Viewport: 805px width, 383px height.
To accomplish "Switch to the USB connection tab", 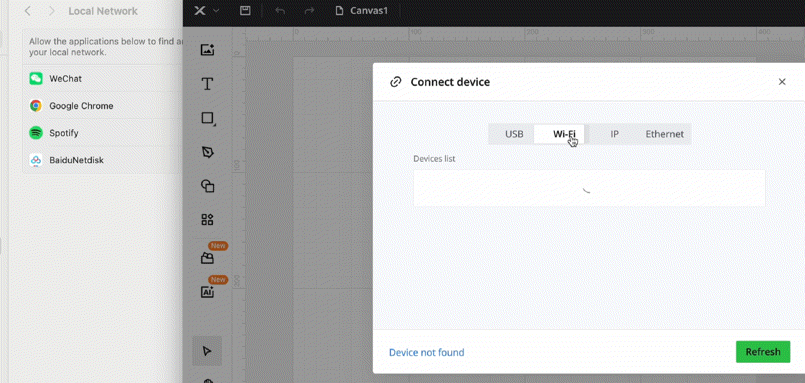I will click(514, 134).
